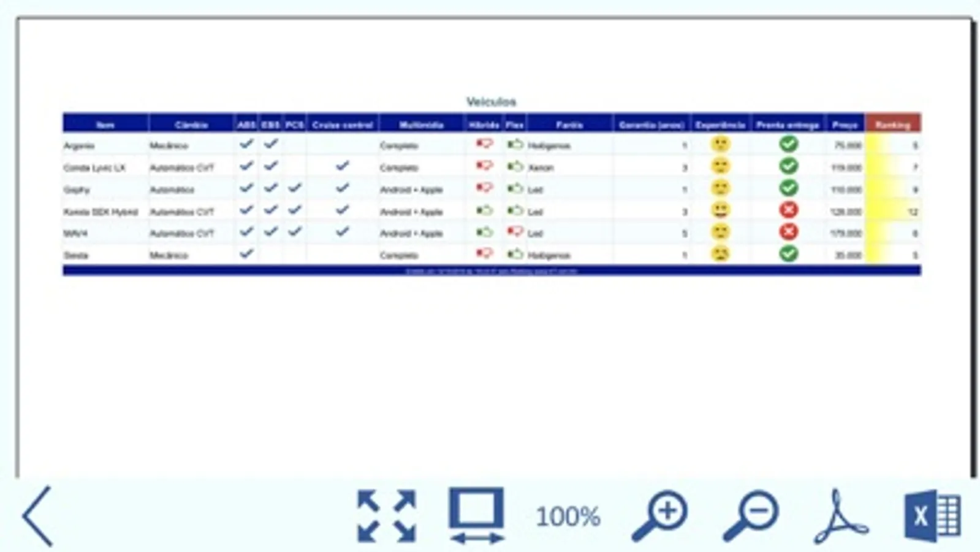Click the ranking value 12 cell
The height and width of the screenshot is (552, 980).
(x=893, y=212)
